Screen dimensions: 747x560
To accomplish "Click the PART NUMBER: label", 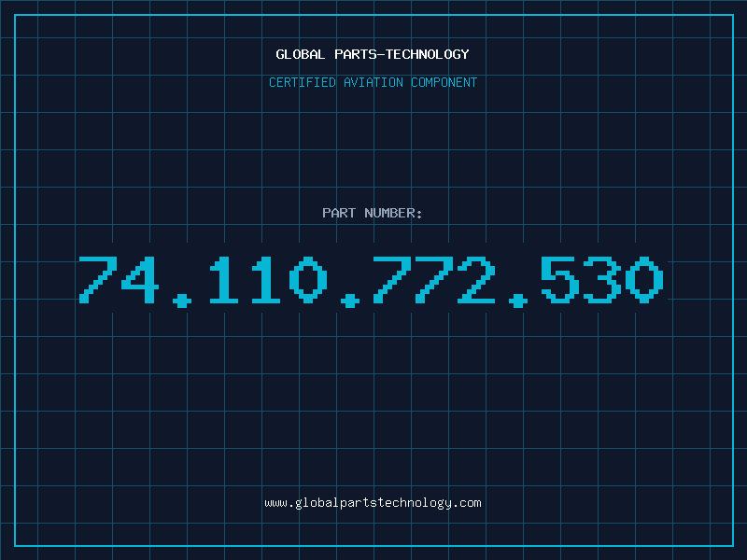I will point(373,213).
